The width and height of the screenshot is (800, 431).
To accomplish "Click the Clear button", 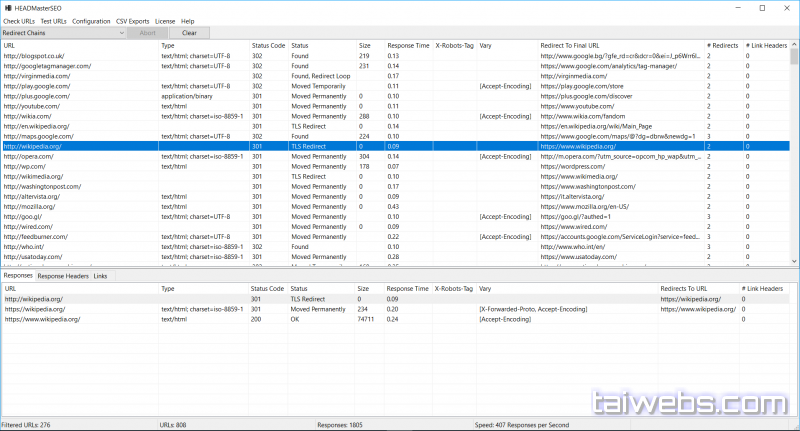I will pyautogui.click(x=189, y=33).
